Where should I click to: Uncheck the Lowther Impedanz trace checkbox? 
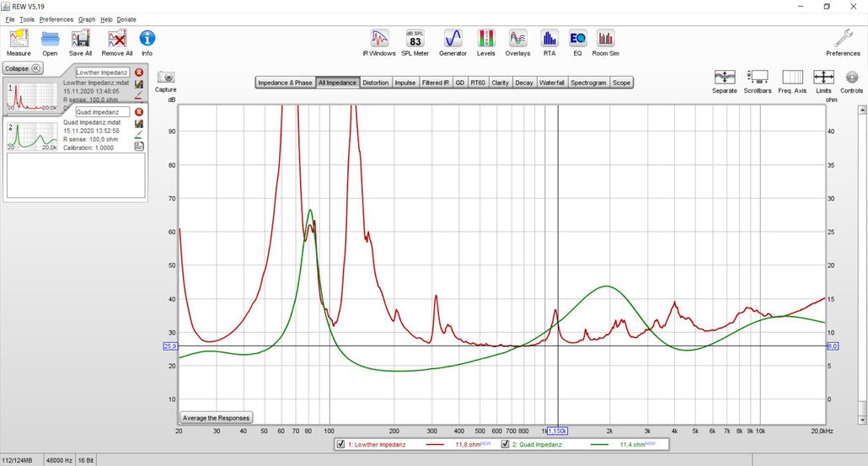pos(340,444)
